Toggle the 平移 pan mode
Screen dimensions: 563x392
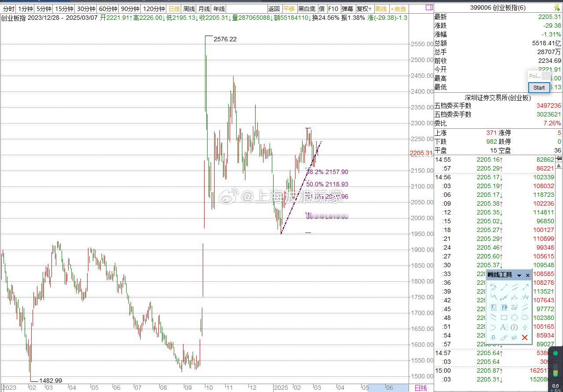coord(289,9)
